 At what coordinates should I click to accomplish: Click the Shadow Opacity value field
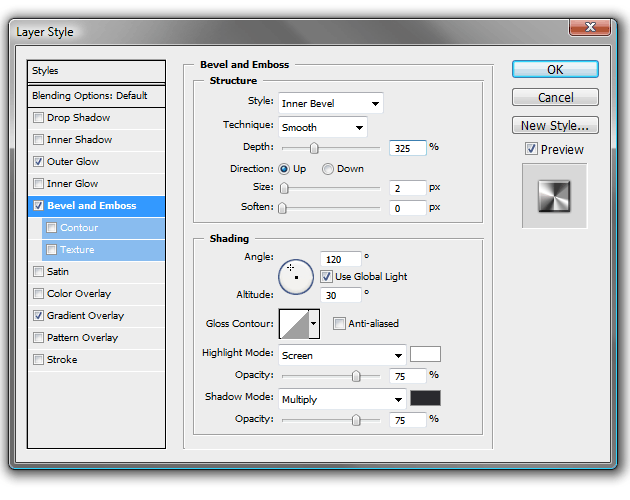(407, 420)
